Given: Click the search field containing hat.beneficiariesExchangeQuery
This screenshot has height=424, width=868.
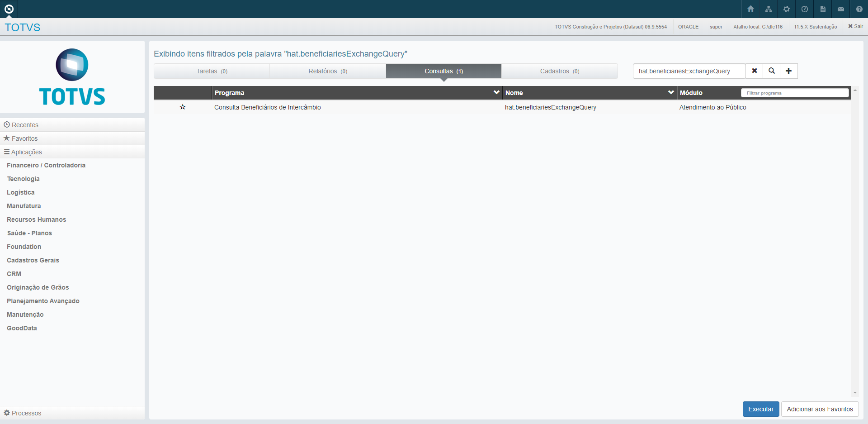Looking at the screenshot, I should [689, 71].
